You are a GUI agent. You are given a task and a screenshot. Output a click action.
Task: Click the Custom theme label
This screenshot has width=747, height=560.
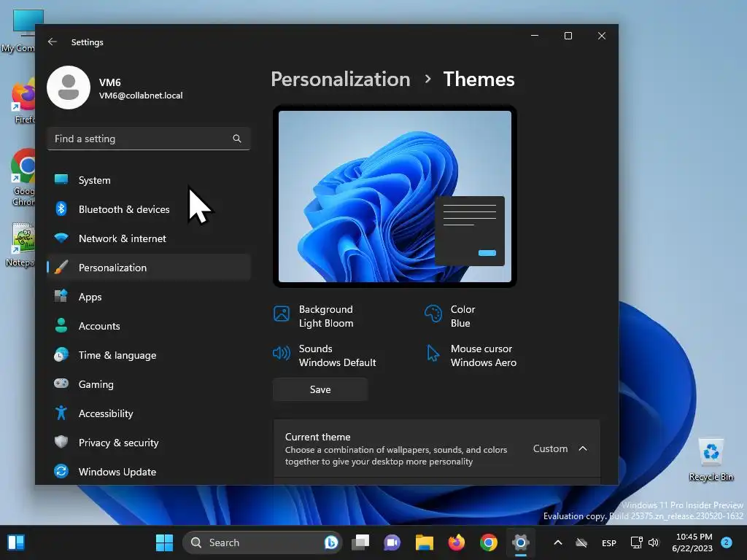point(550,448)
